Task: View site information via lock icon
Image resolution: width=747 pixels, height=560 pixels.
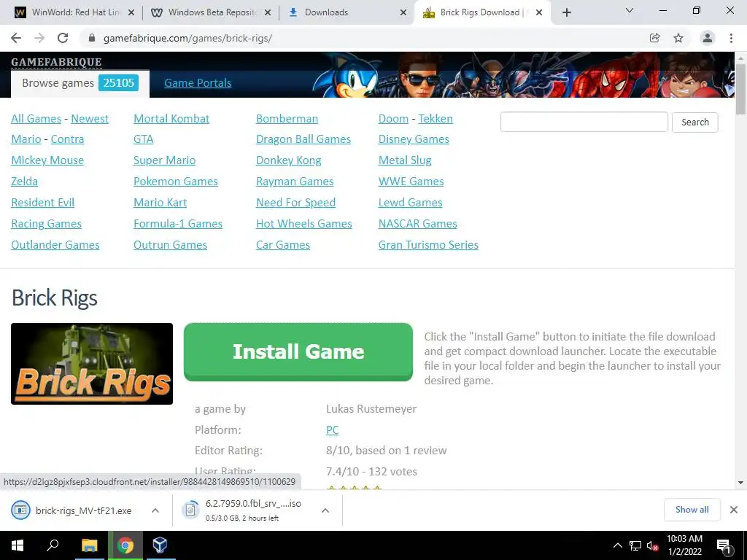Action: click(92, 38)
